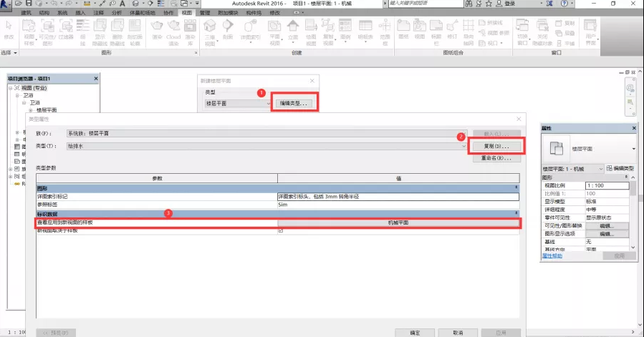This screenshot has width=644, height=337.
Task: Open the Revit application menu button
Action: (5, 4)
